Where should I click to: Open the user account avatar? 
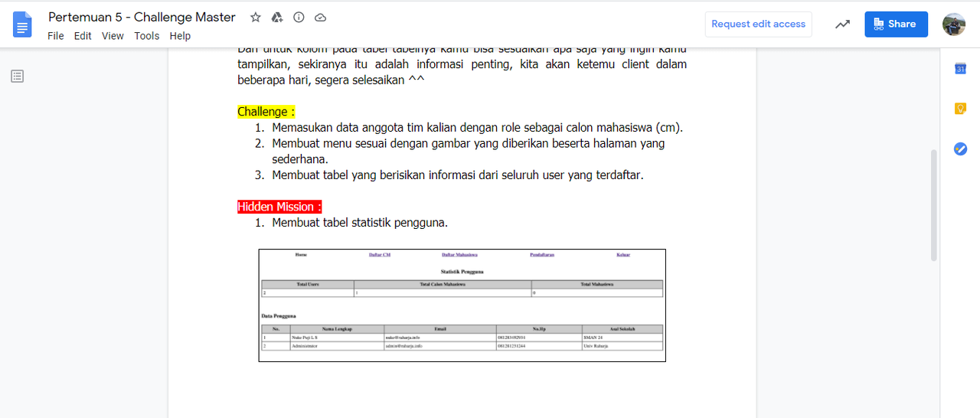click(954, 24)
